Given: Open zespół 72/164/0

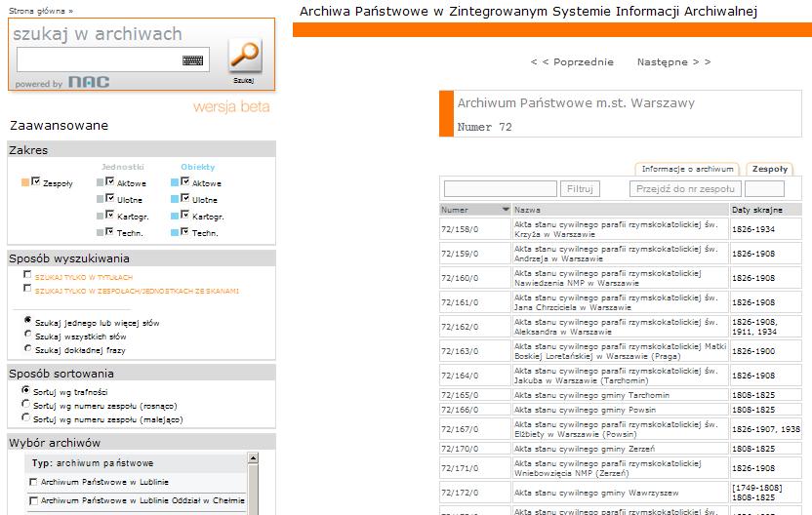Looking at the screenshot, I should coord(460,376).
